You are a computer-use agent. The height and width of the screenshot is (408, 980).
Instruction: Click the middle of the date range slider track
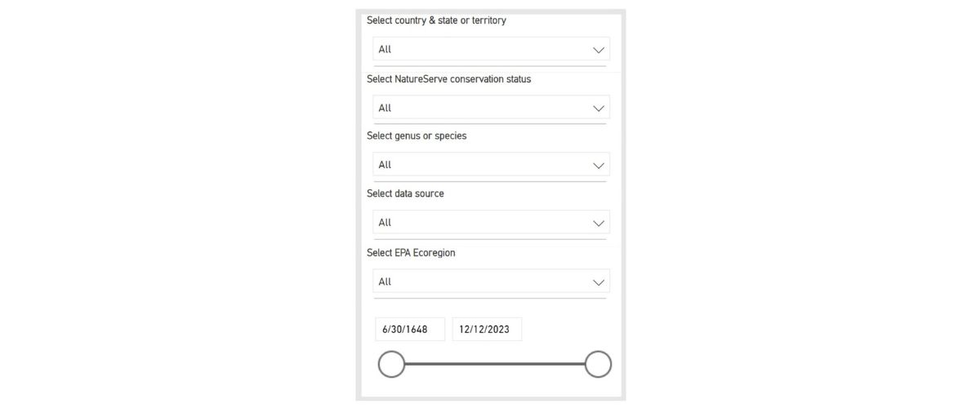pos(495,364)
